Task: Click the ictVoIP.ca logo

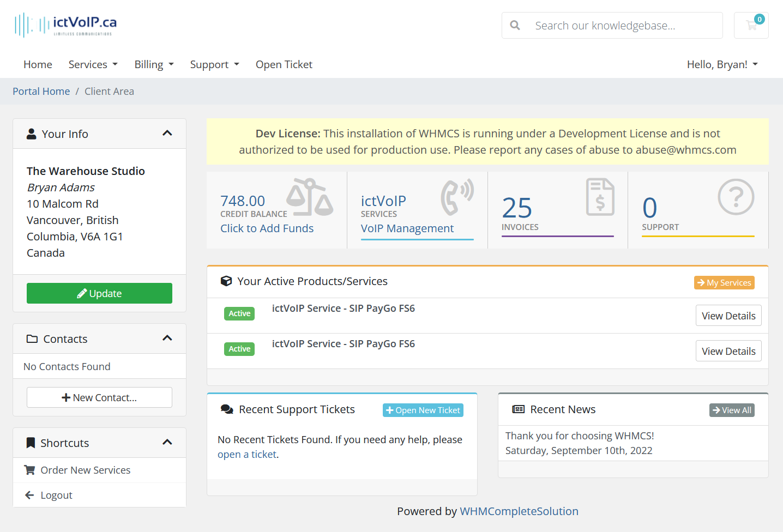Action: pos(65,25)
